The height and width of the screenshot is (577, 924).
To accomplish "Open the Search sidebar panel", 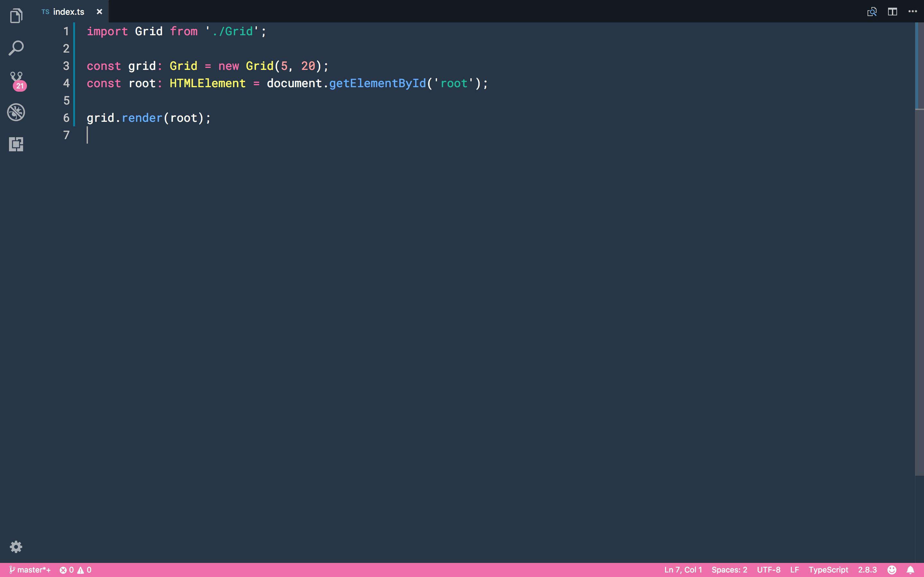I will pyautogui.click(x=16, y=48).
